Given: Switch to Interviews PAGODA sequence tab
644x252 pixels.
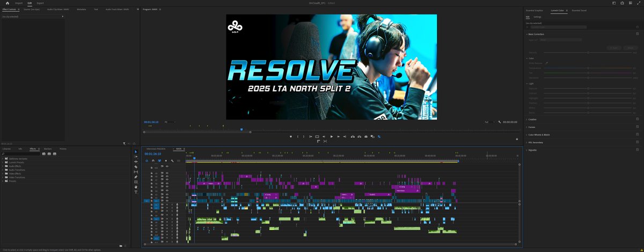Looking at the screenshot, I should coord(156,149).
